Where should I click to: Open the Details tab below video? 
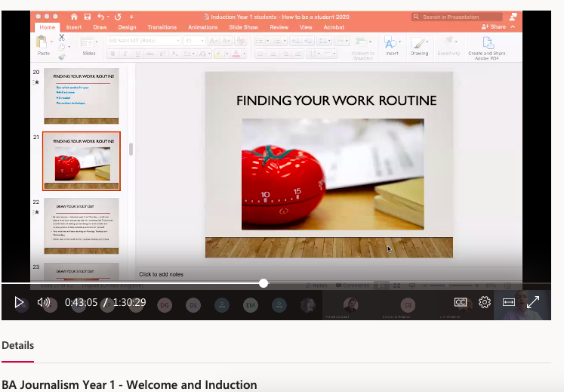pyautogui.click(x=17, y=346)
